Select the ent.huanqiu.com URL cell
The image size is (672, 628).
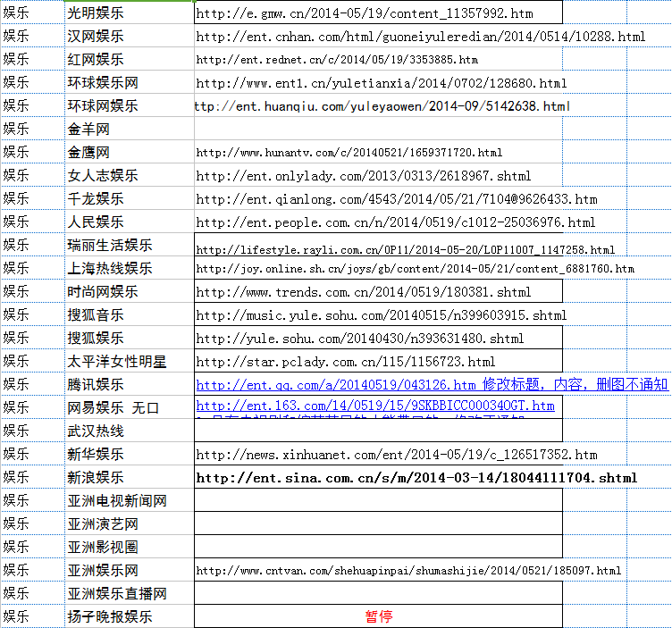coord(378,105)
